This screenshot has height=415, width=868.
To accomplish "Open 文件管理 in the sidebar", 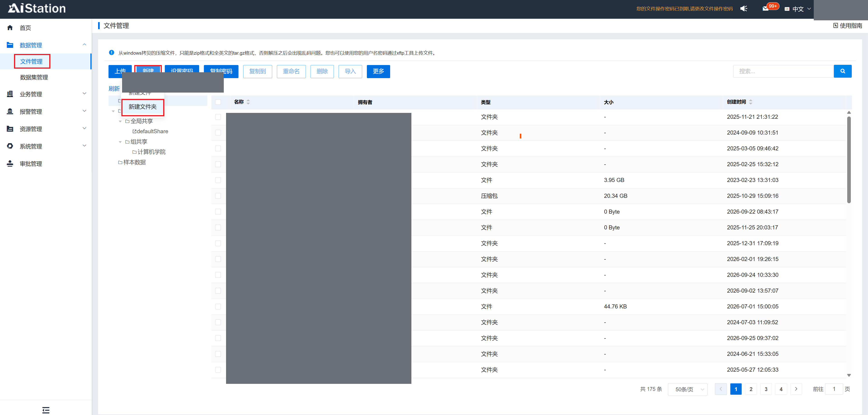I will (31, 62).
